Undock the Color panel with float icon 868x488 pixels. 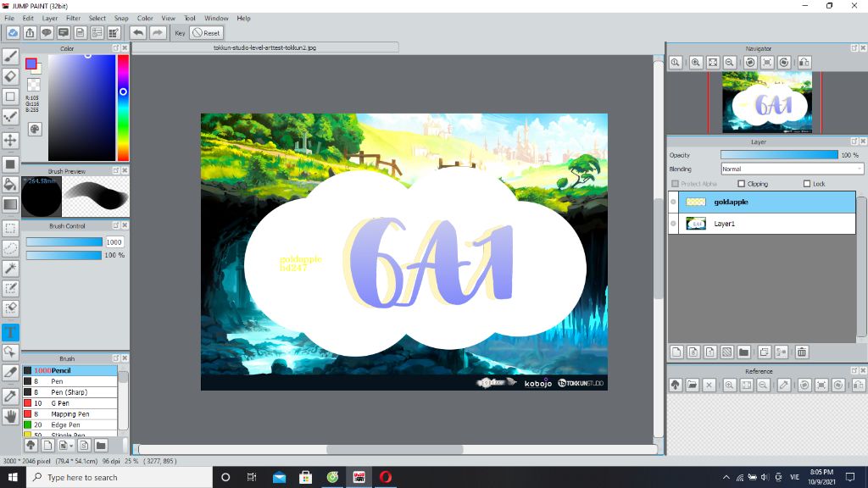(x=115, y=48)
